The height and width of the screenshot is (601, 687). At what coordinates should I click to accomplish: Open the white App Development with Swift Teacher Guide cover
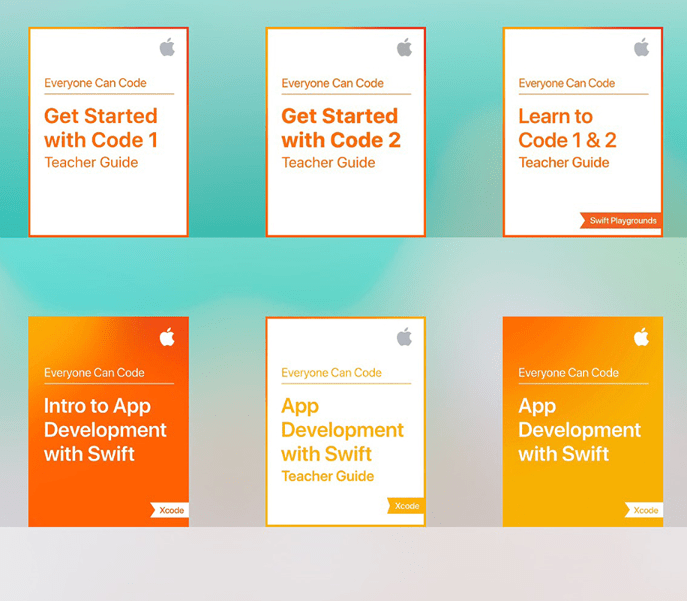tap(346, 421)
